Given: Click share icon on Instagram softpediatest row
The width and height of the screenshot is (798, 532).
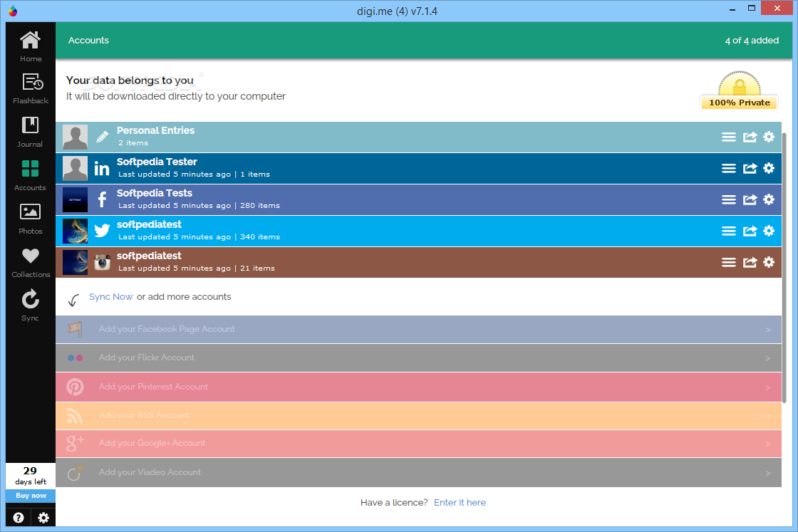Looking at the screenshot, I should point(750,263).
